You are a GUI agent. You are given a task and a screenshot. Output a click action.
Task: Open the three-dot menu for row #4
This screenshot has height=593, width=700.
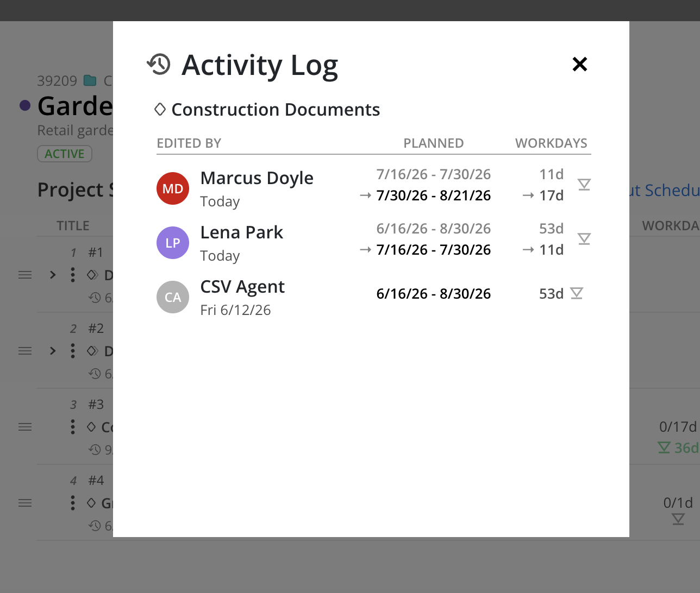pyautogui.click(x=73, y=503)
